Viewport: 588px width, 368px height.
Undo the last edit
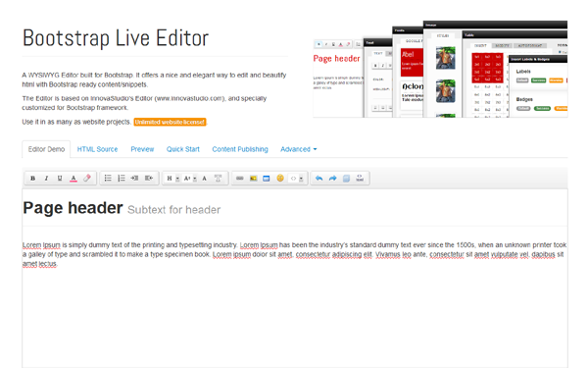pos(319,179)
